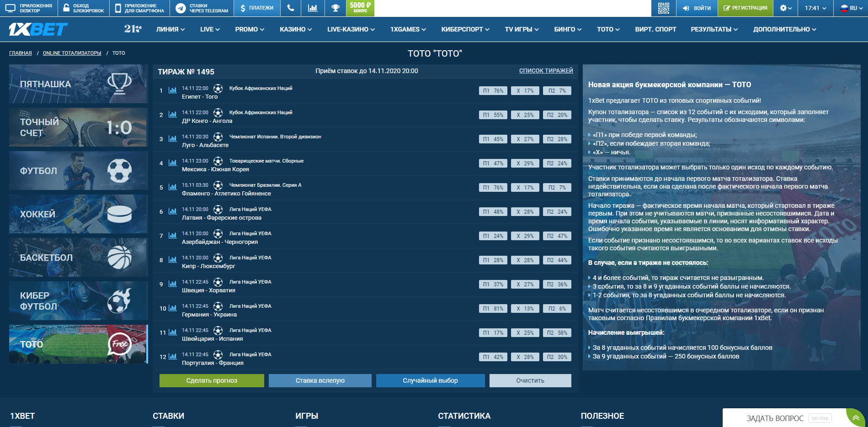Open the ХОККЕЙ toto category
This screenshot has width=868, height=427.
click(78, 214)
